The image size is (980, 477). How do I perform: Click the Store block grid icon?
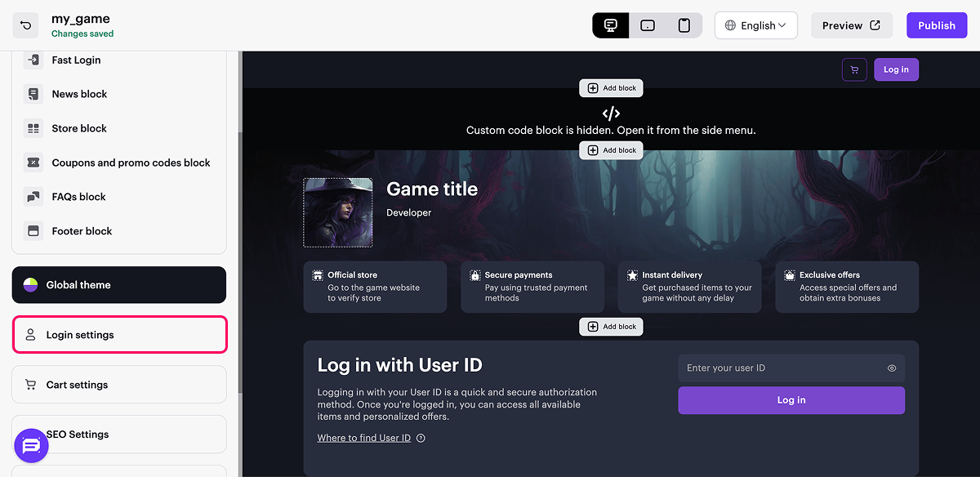pos(33,128)
